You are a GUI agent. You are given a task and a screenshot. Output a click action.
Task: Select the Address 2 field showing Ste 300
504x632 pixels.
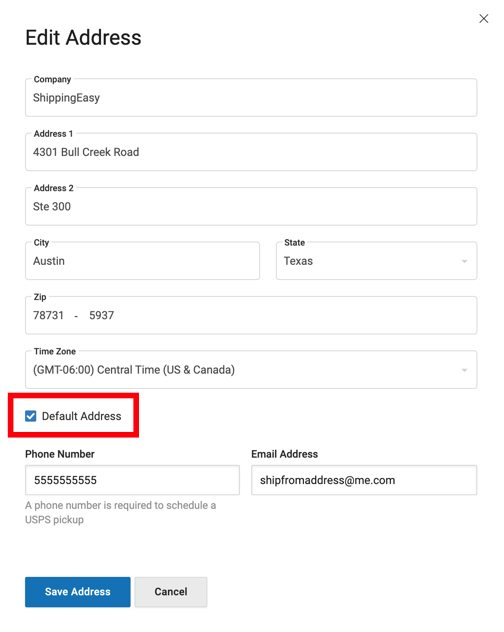(x=251, y=206)
